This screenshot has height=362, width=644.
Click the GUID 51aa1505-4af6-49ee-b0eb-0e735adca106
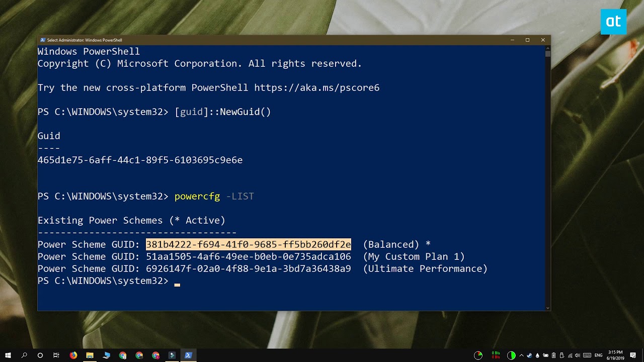click(249, 256)
